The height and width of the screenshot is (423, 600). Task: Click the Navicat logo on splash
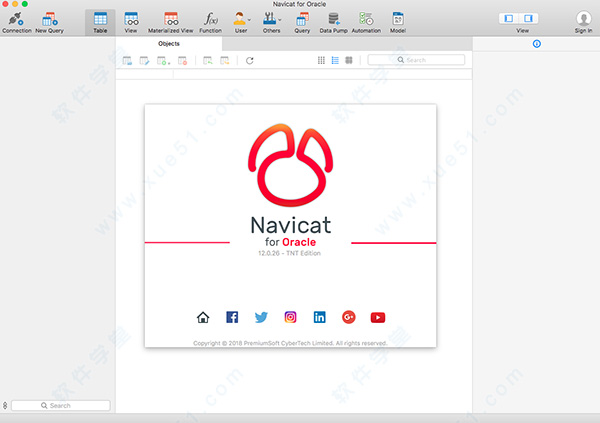point(290,165)
